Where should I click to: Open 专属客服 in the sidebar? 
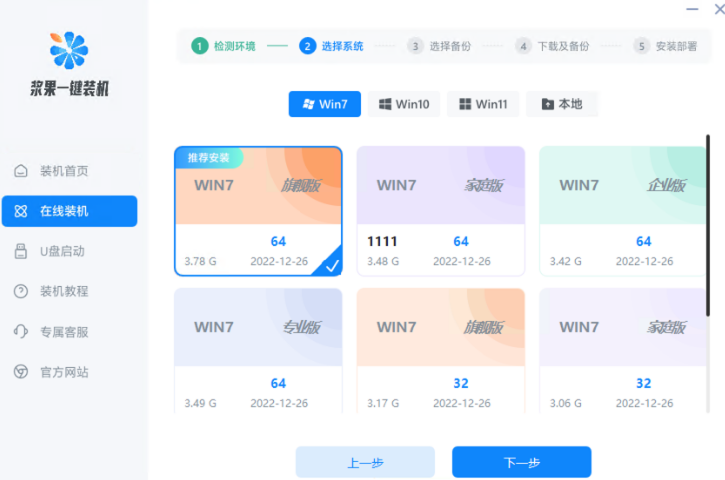[x=69, y=332]
